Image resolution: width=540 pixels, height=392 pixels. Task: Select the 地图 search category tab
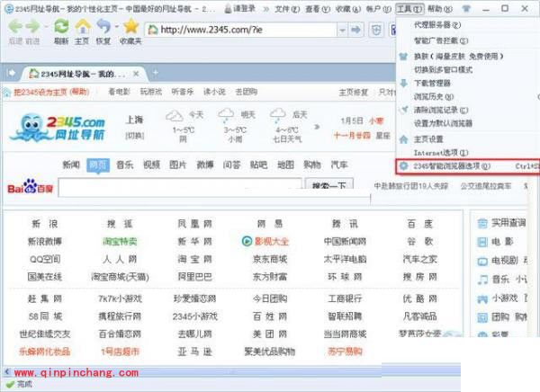coord(285,165)
